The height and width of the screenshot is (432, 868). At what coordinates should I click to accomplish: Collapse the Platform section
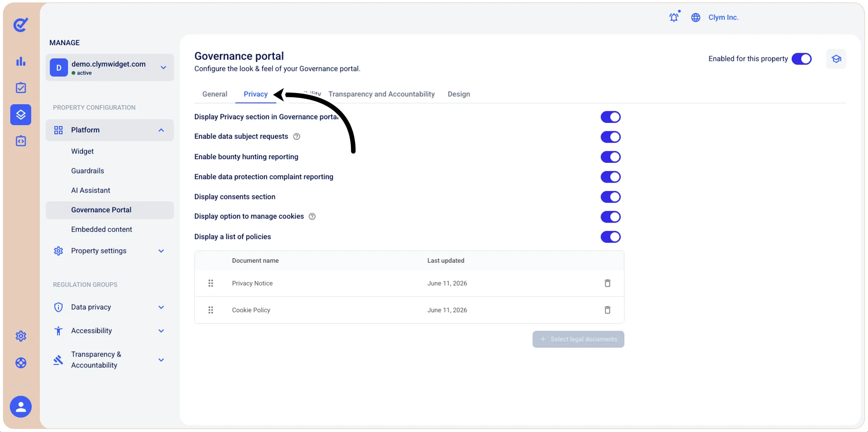(x=110, y=130)
